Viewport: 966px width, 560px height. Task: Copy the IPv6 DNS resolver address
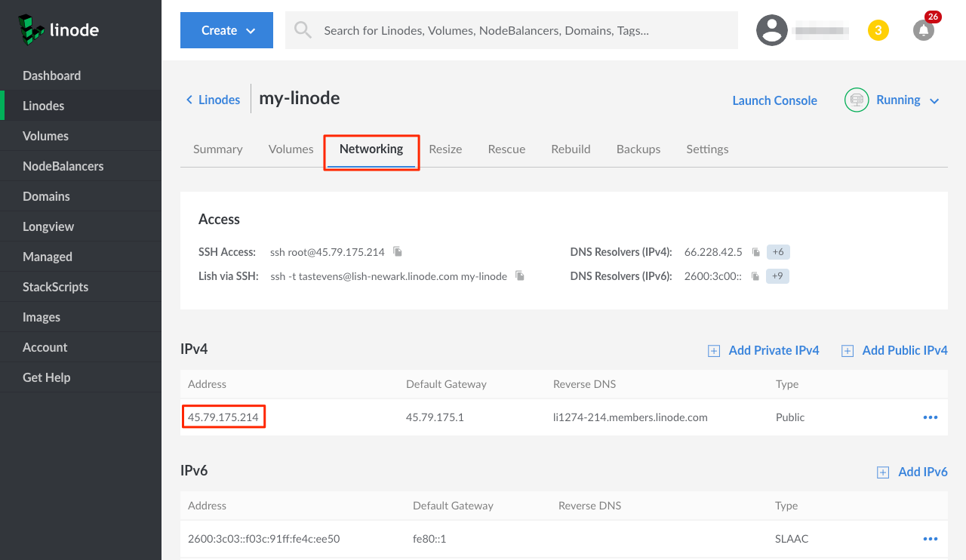(x=755, y=276)
